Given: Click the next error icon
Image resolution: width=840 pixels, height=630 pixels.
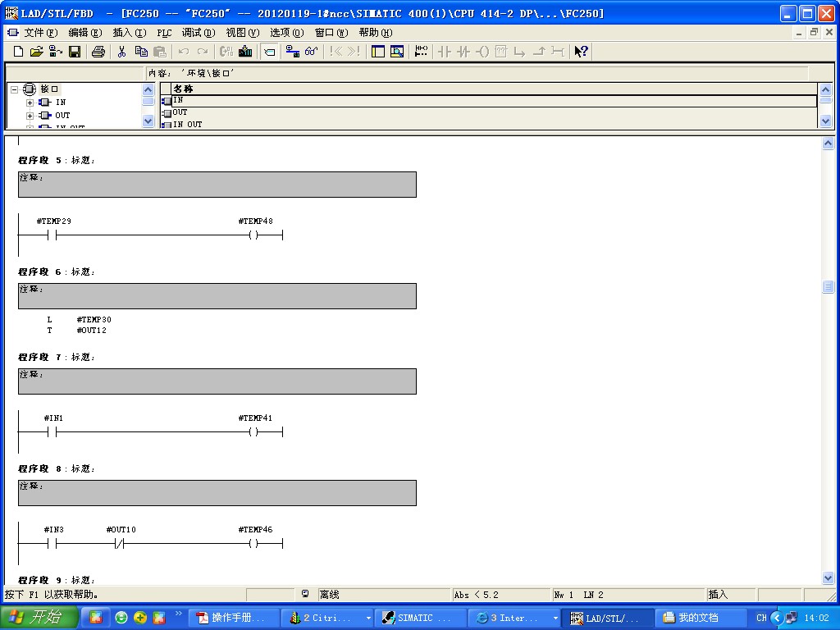Looking at the screenshot, I should pyautogui.click(x=354, y=52).
